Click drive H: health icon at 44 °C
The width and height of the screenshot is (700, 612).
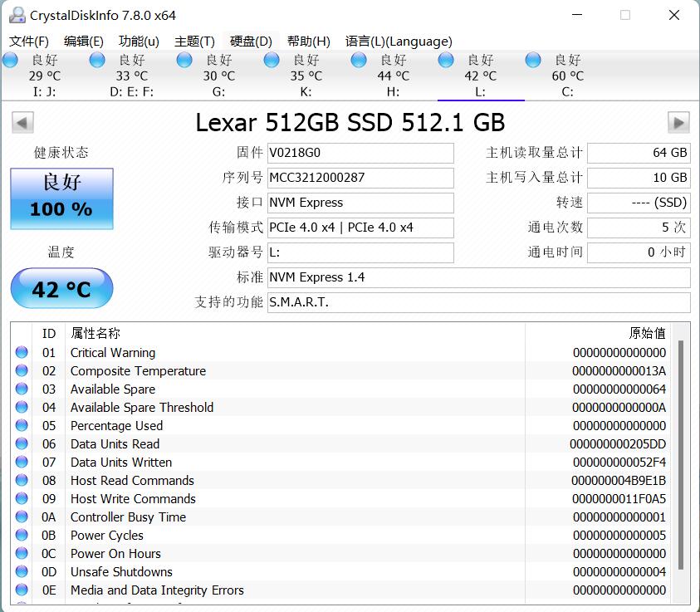coord(358,60)
